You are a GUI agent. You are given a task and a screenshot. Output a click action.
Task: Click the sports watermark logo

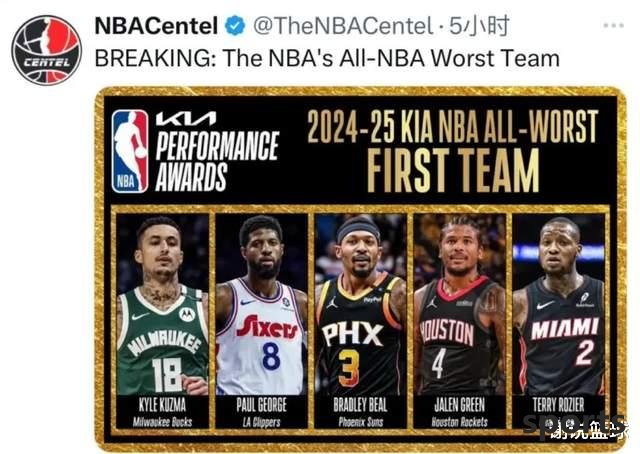575,426
